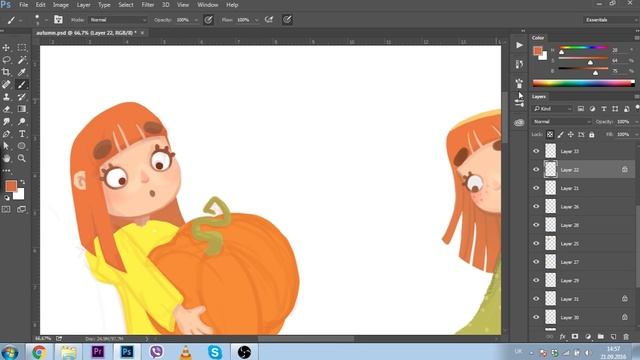This screenshot has width=640, height=360.
Task: Swap foreground and background colors
Action: [22, 182]
